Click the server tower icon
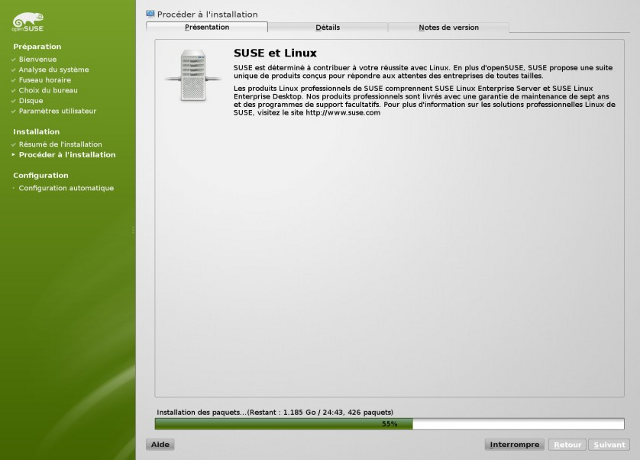Screen dimensions: 640x460 [190, 75]
